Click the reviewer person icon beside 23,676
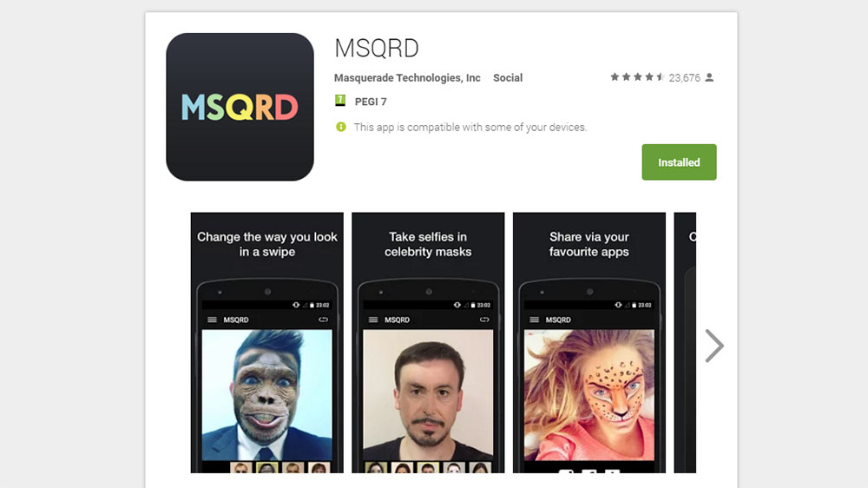The image size is (868, 488). (709, 77)
